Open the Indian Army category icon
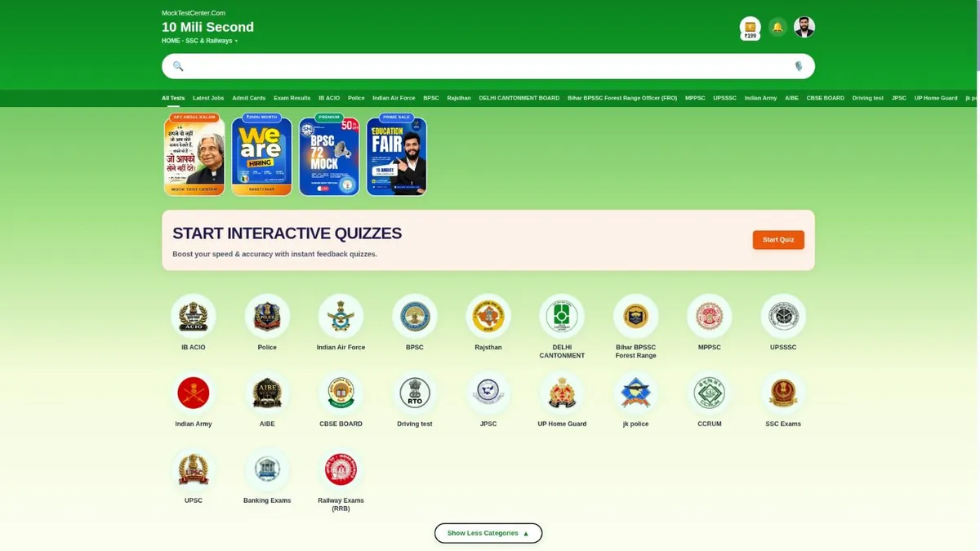This screenshot has height=551, width=980. click(194, 393)
